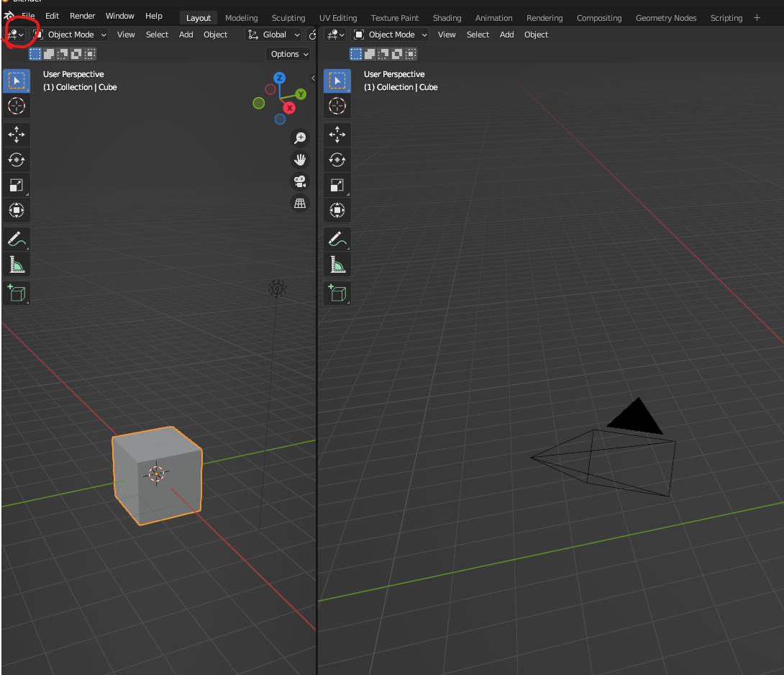Select the Add Cube tool in left viewport
The image size is (784, 675).
click(x=17, y=293)
